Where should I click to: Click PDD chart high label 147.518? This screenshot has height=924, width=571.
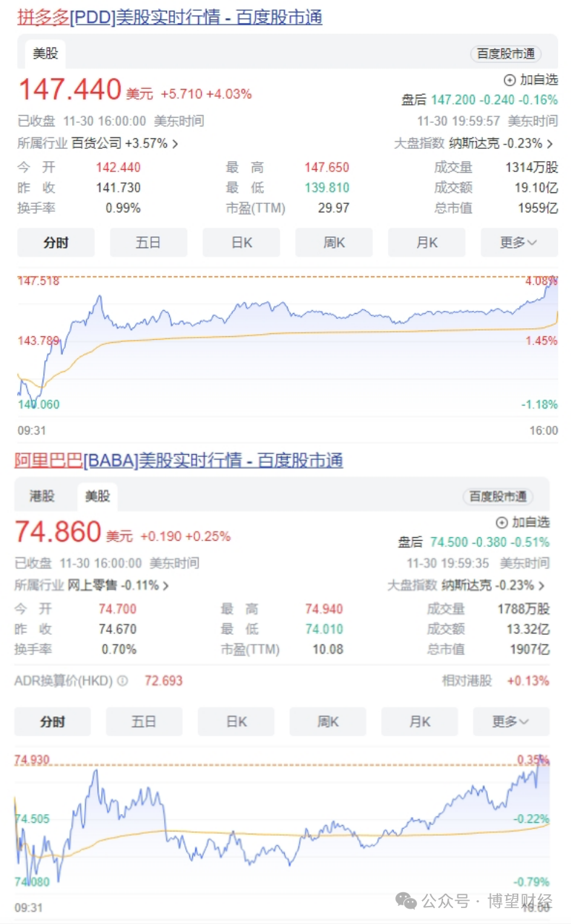(38, 281)
